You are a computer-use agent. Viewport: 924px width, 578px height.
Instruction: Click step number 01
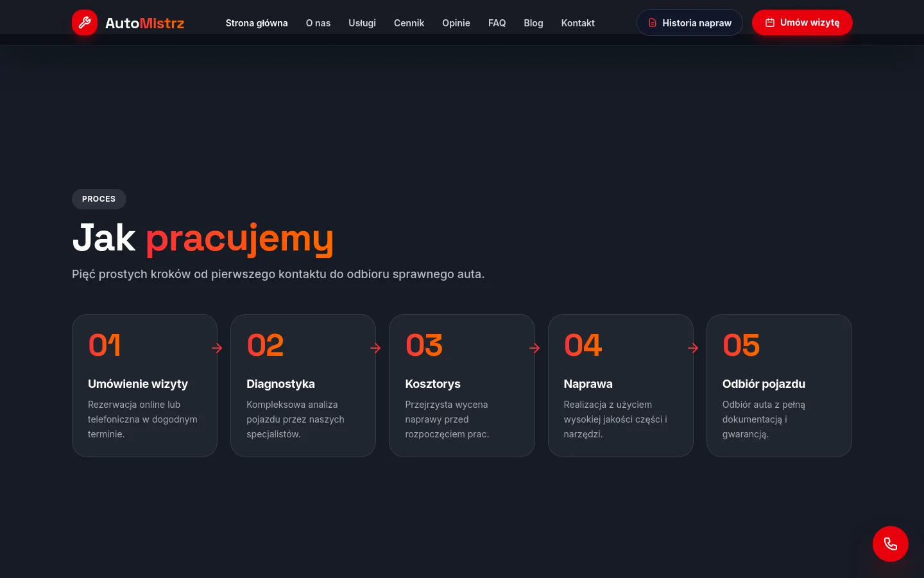105,346
